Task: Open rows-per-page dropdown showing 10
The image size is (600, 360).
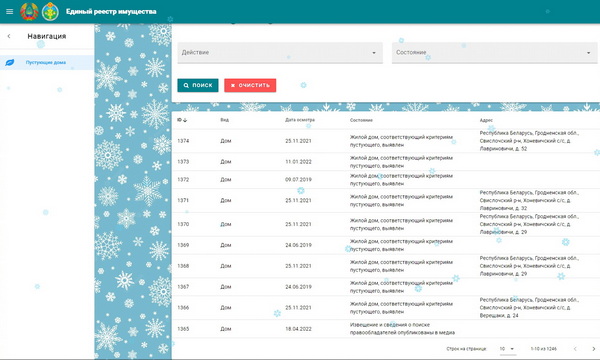Action: pos(507,349)
